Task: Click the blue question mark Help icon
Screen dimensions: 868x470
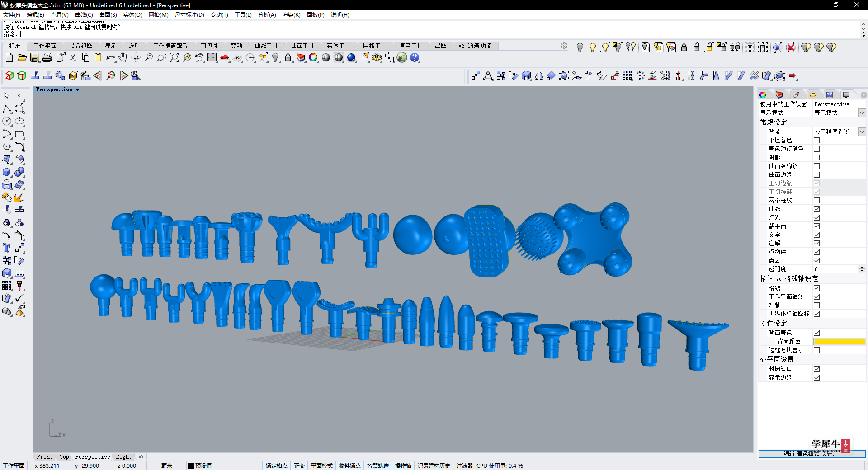Action: 415,58
